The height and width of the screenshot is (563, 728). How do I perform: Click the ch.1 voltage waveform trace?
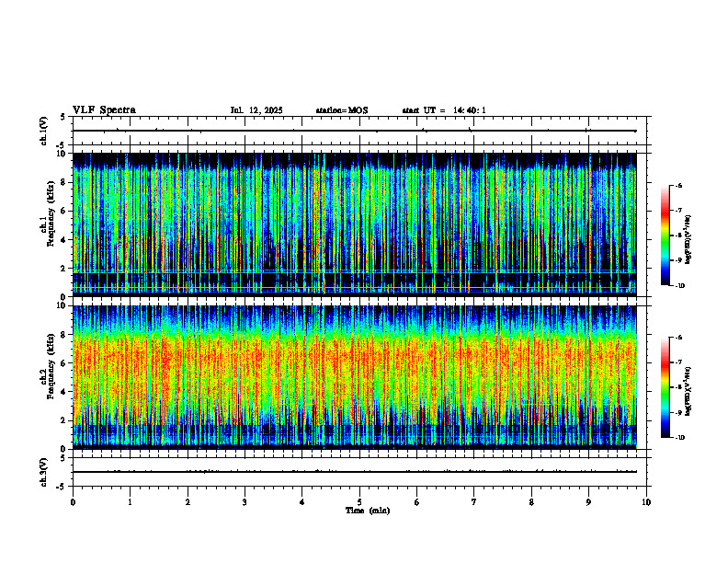coord(355,131)
